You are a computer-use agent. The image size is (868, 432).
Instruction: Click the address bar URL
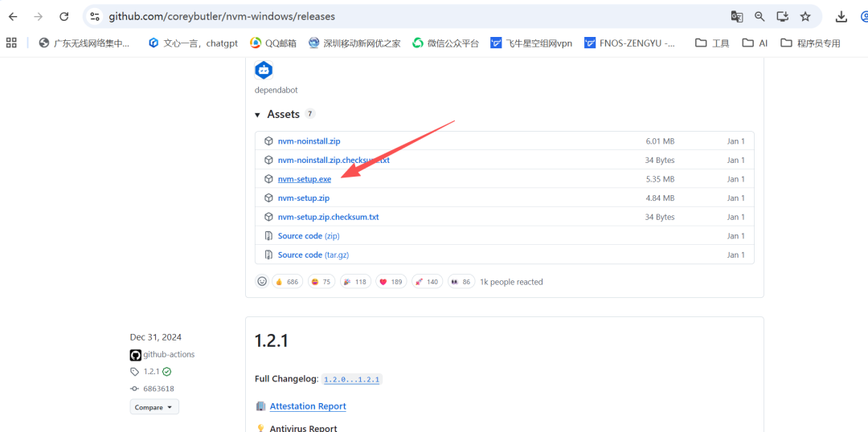(x=222, y=17)
